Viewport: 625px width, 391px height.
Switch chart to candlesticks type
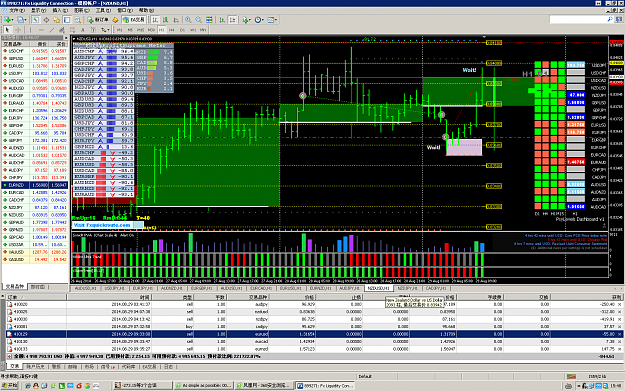point(165,20)
